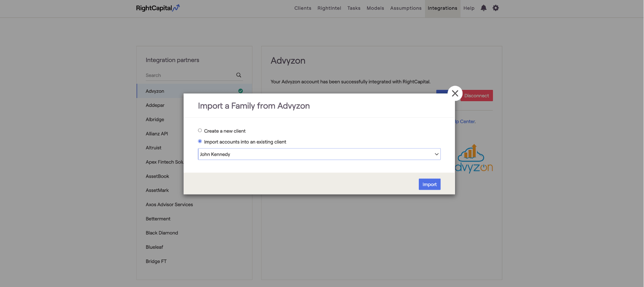This screenshot has height=287, width=644.
Task: Close the Import a Family dialog
Action: tap(455, 93)
